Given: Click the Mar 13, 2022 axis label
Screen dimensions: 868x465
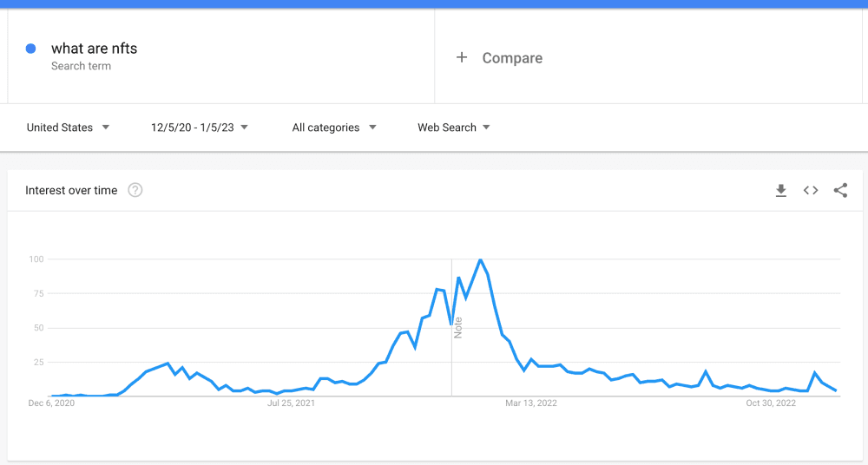Looking at the screenshot, I should [x=531, y=403].
